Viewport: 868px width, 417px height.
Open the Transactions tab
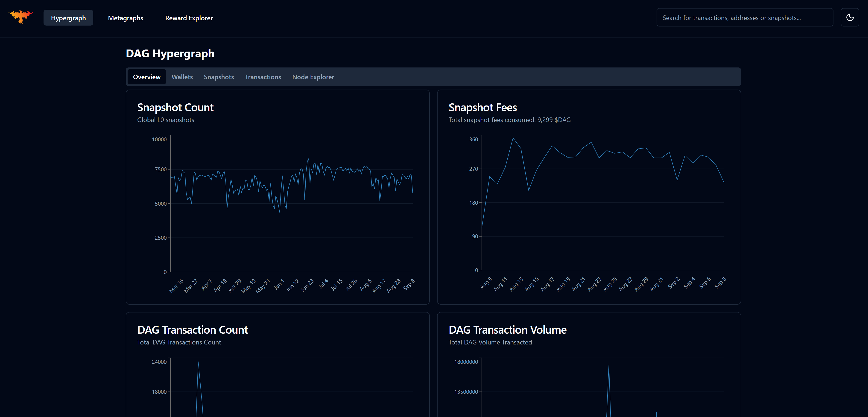point(263,77)
